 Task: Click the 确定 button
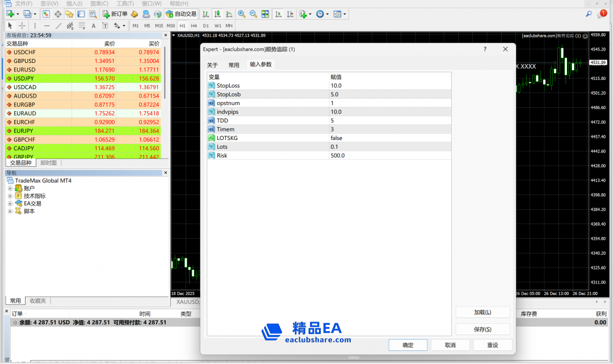(x=408, y=345)
